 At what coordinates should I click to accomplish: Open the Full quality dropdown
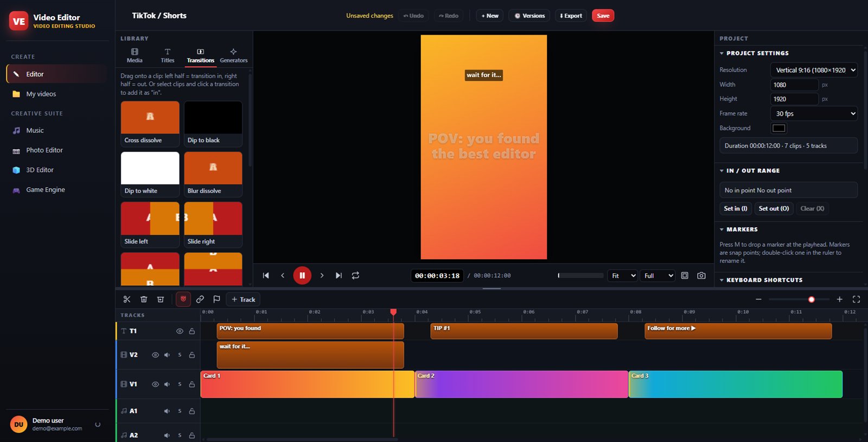tap(658, 276)
